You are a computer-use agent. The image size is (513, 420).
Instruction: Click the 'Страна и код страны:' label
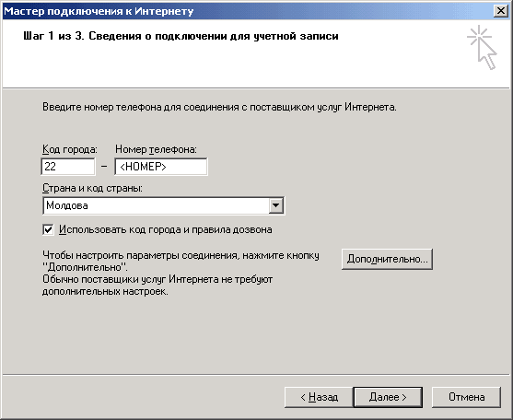[93, 188]
